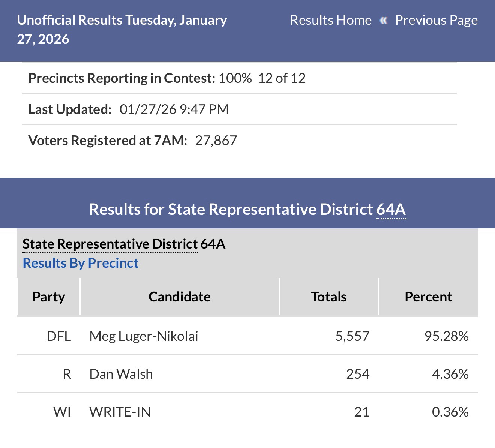Screen dimensions: 495x448
Task: Click the double-chevron back icon
Action: (x=383, y=20)
